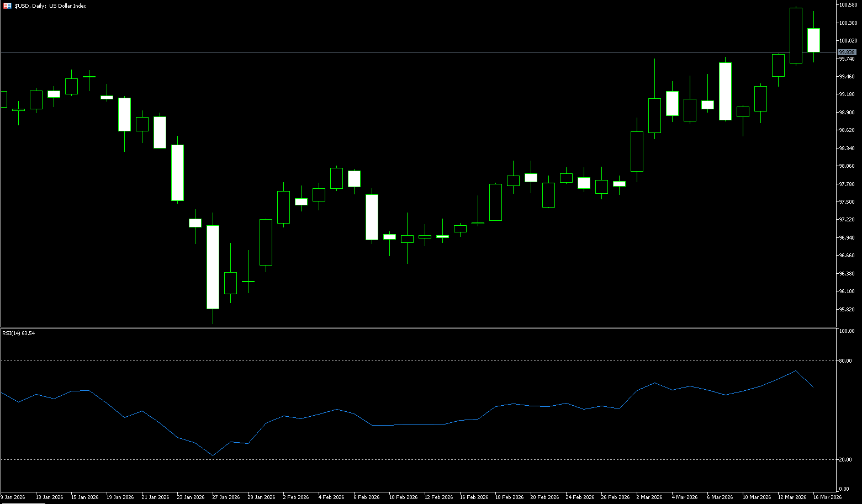The height and width of the screenshot is (504, 862).
Task: Click the big bearish candle of 9 Mar 2026
Action: click(725, 91)
